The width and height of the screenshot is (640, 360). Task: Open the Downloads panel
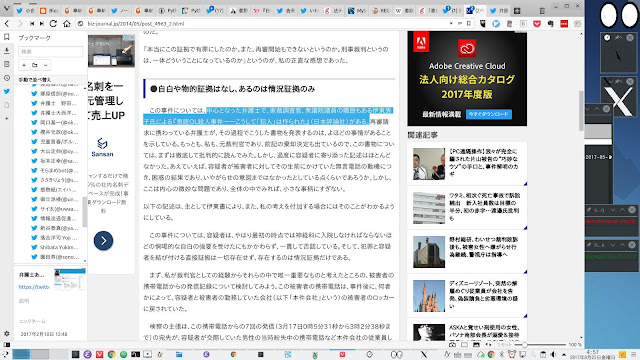7,51
